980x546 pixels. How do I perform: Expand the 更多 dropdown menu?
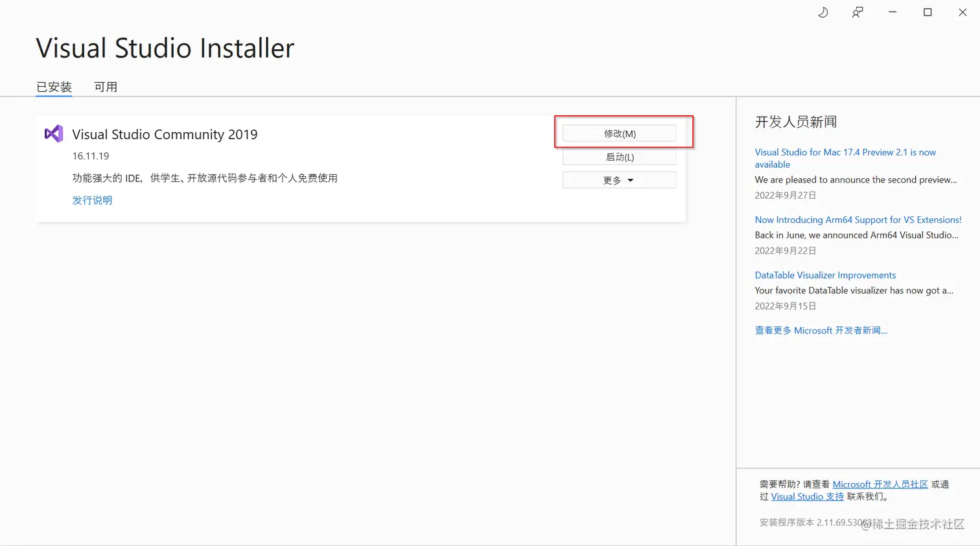point(619,179)
